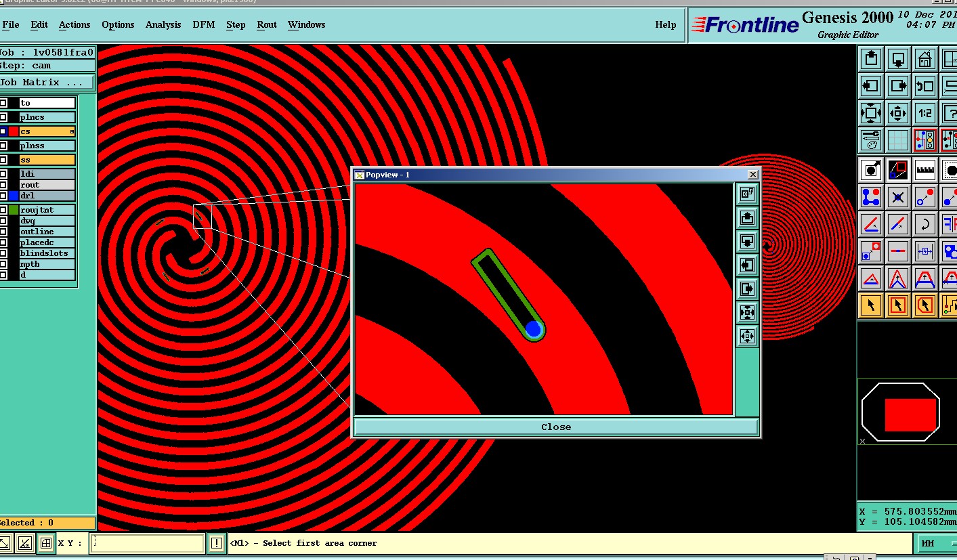Toggle checkbox for the plnss layer
The height and width of the screenshot is (560, 957).
3,146
